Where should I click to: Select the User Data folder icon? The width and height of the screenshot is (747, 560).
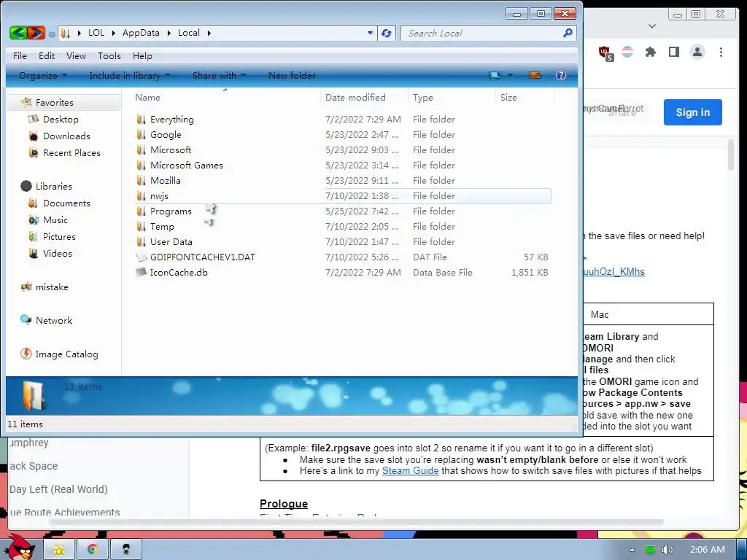click(x=141, y=241)
